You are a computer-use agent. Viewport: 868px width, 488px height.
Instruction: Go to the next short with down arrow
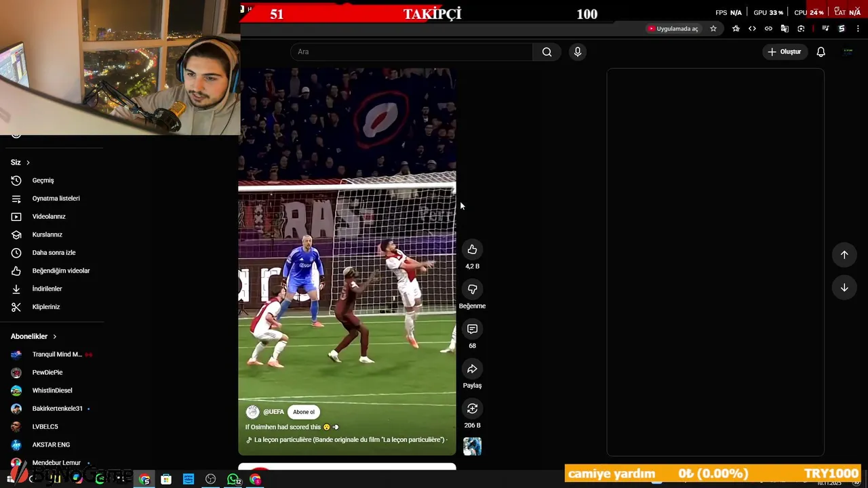(844, 287)
